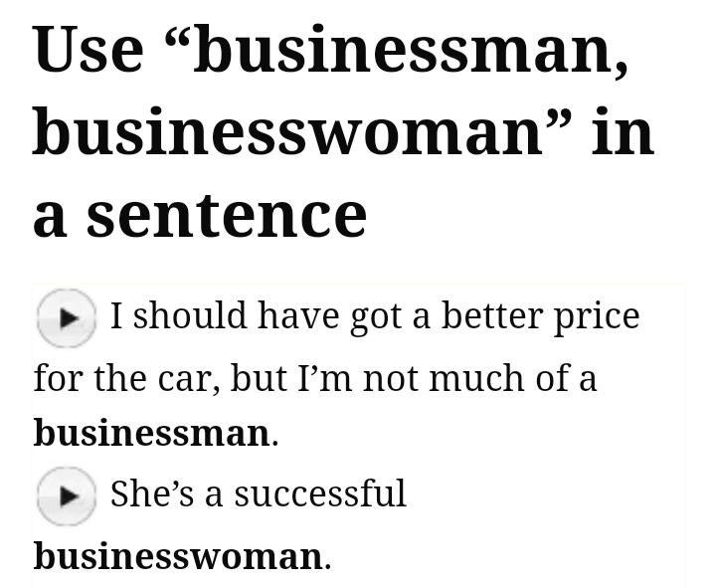Play audio for the successful businesswoman sentence
Screen dimensions: 716x588
pos(66,494)
